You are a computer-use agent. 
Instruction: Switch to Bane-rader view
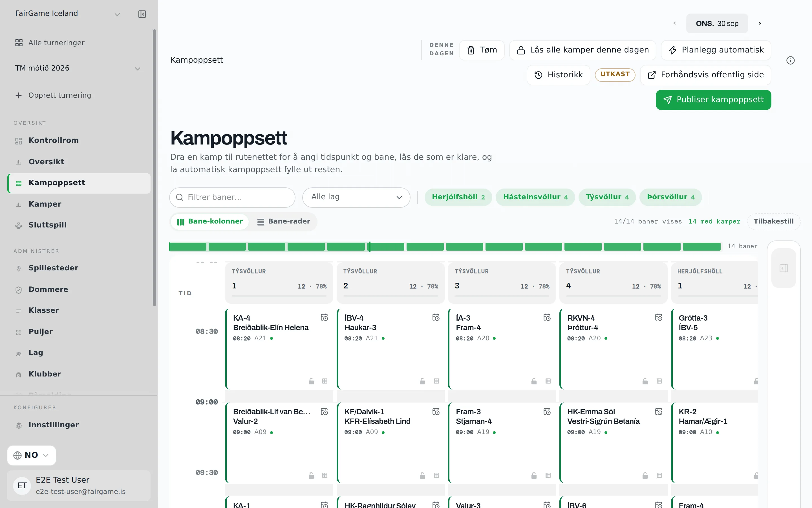click(284, 222)
